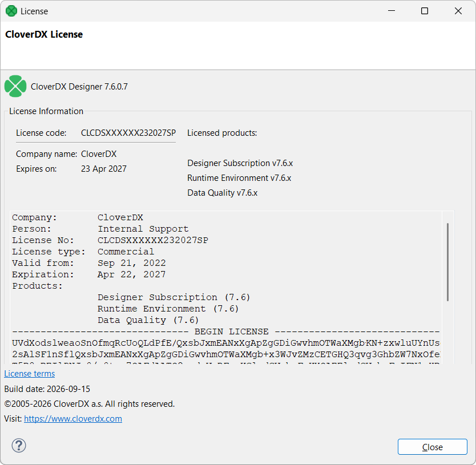Select the license code CLCDSXXXXXX232027SP value

click(128, 133)
